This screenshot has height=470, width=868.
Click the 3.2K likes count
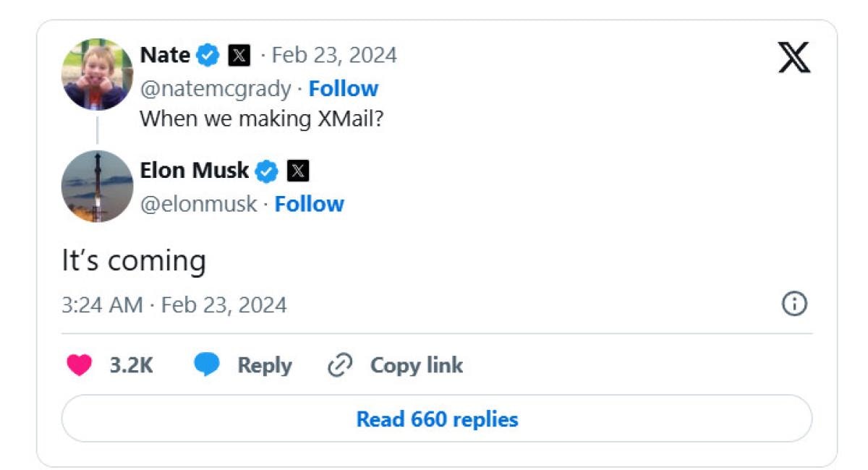click(131, 365)
